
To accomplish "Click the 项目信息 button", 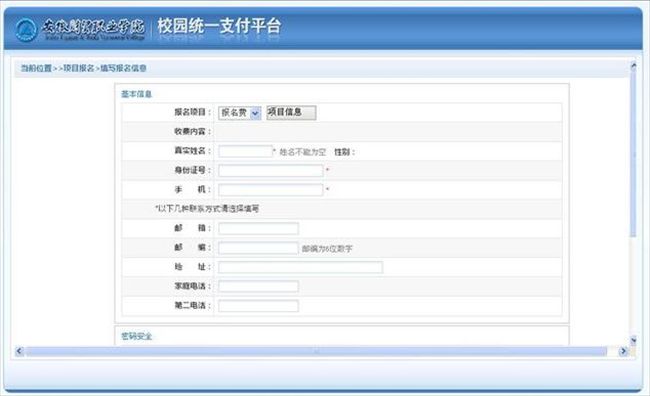I will click(291, 112).
